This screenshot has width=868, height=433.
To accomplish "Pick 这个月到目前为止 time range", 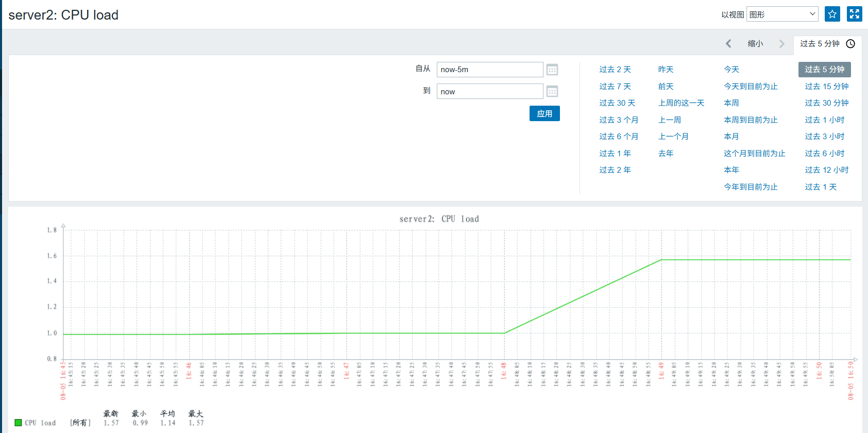I will coord(755,154).
